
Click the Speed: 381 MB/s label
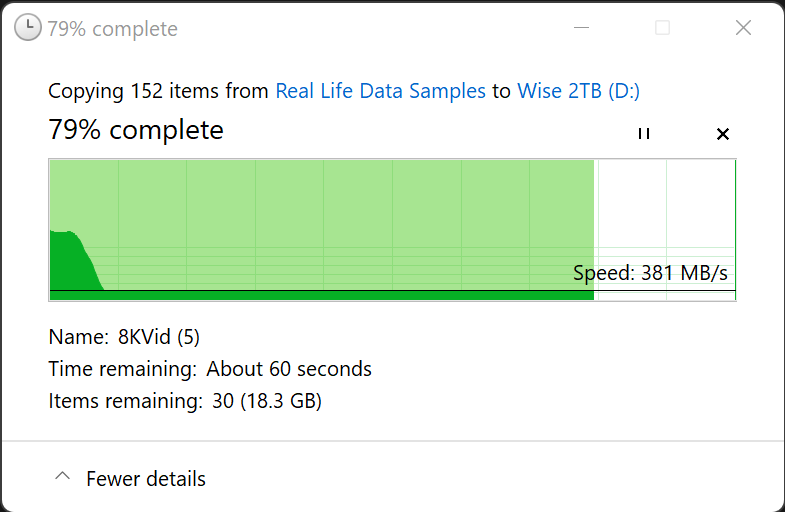click(x=650, y=273)
